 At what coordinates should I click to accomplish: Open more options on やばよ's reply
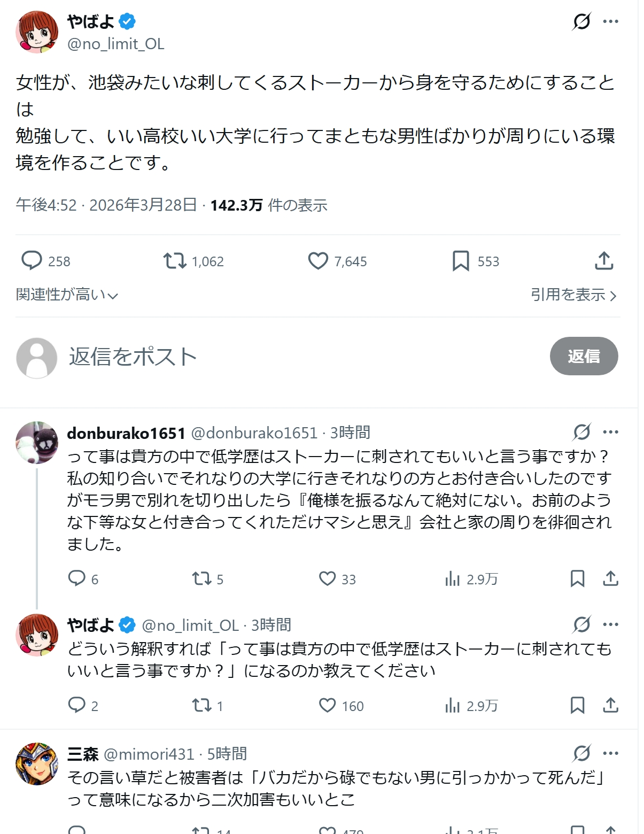click(x=610, y=624)
